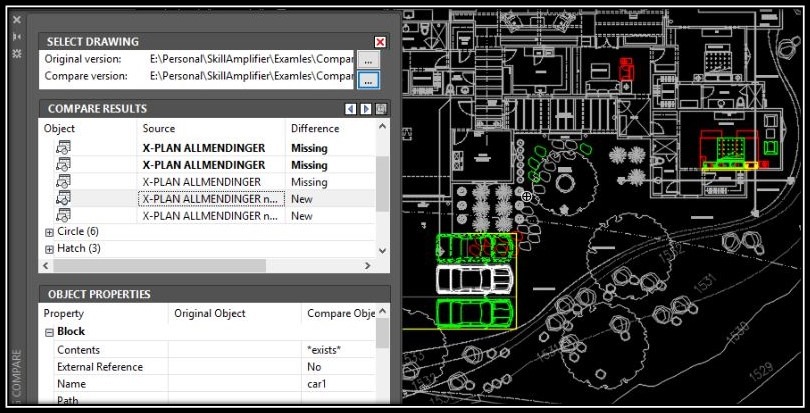Viewport: 810px width, 413px height.
Task: Select the bottom green car block in drawing
Action: click(475, 313)
